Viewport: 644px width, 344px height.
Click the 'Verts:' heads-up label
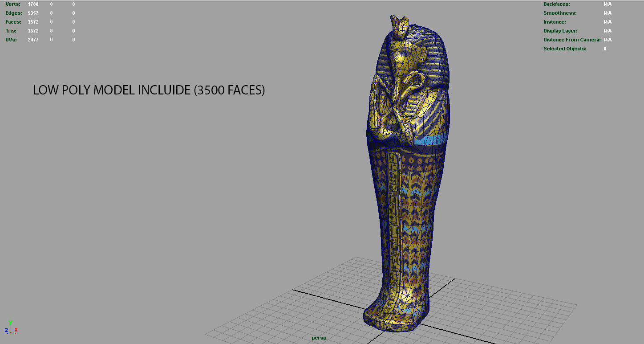pos(13,4)
